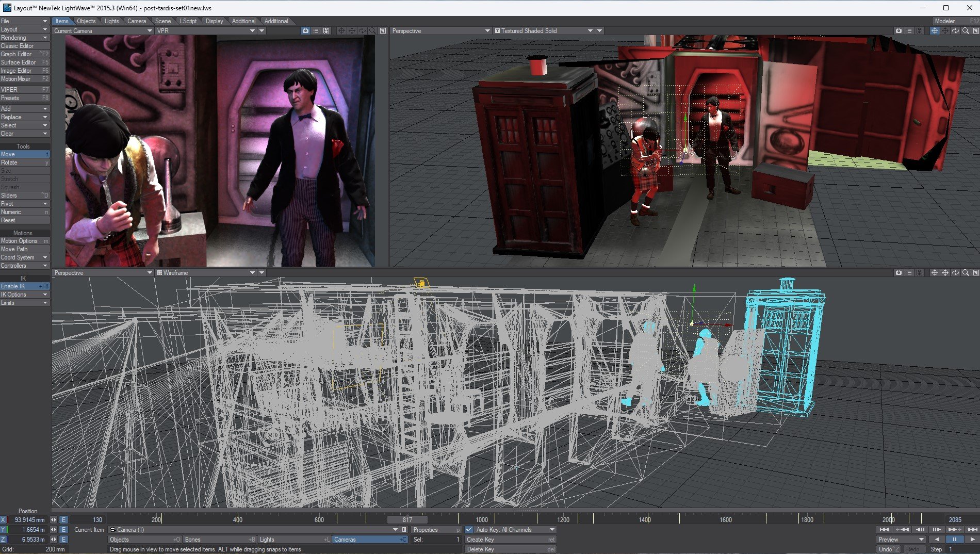Click zoom magnifier icon in top-right viewport
The width and height of the screenshot is (980, 554).
(966, 31)
